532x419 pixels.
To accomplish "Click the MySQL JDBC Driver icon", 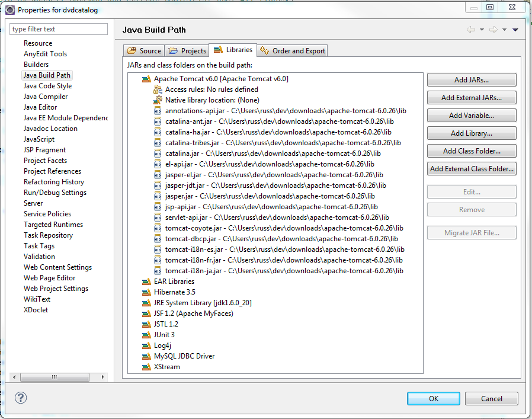I will click(x=146, y=357).
